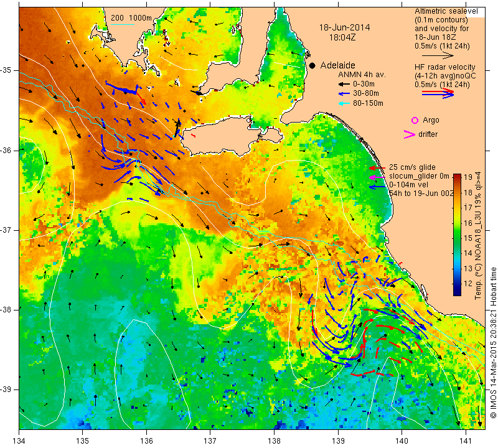Click the 138 longitude axis label
The width and height of the screenshot is (498, 448).
click(274, 441)
